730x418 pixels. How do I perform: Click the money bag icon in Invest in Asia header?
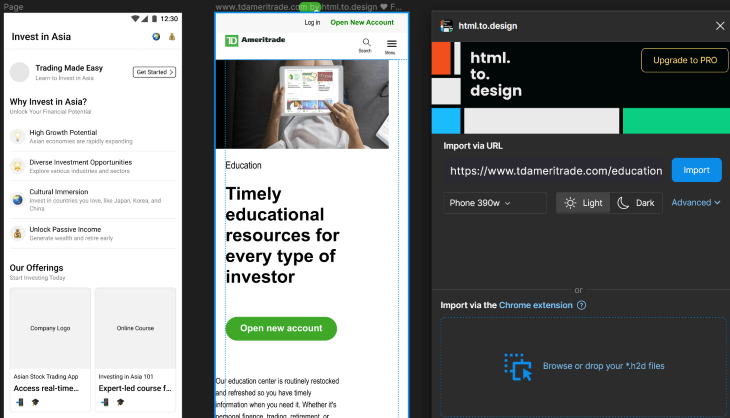pos(172,36)
